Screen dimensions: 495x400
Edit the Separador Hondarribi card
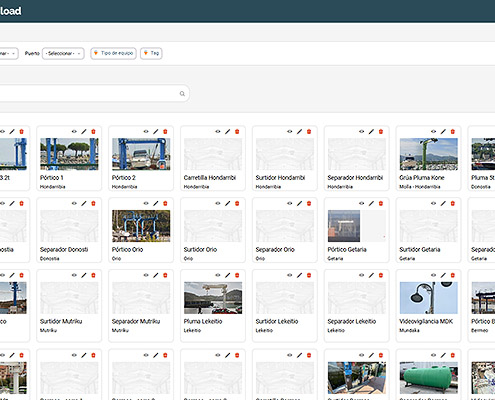tap(371, 132)
